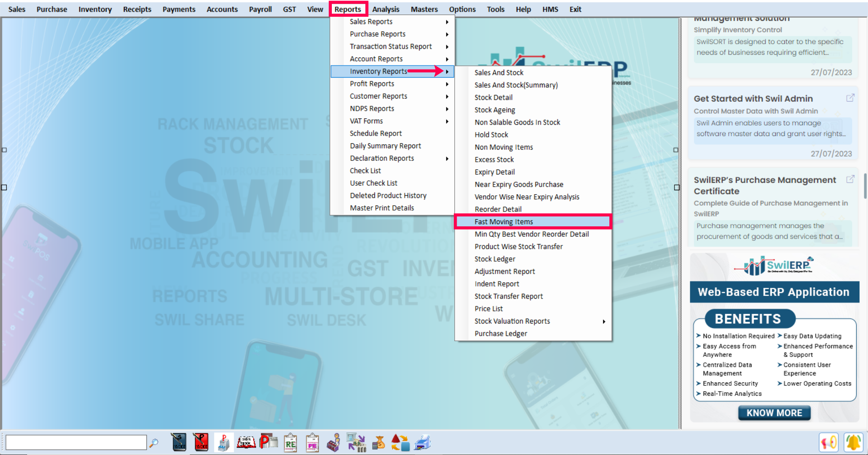Open Reorder Detail report
This screenshot has height=455, width=868.
(x=533, y=210)
